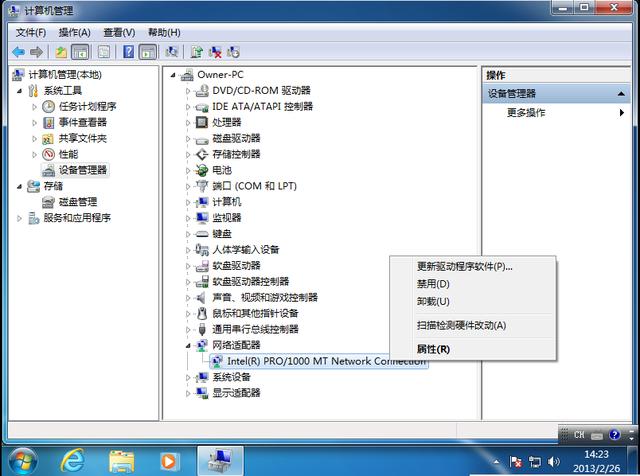This screenshot has width=640, height=476.
Task: Click the uninstall device toolbar icon with red X
Action: click(x=215, y=52)
